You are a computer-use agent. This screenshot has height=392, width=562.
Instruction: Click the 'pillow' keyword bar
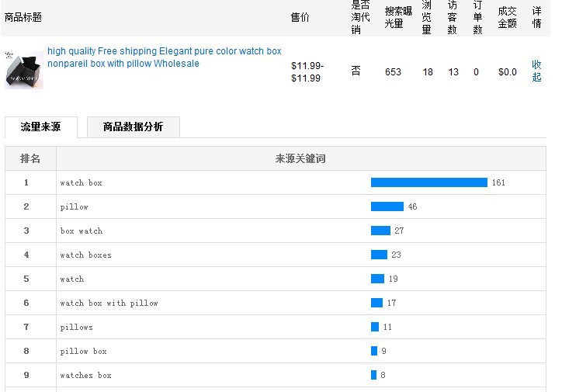(x=387, y=206)
